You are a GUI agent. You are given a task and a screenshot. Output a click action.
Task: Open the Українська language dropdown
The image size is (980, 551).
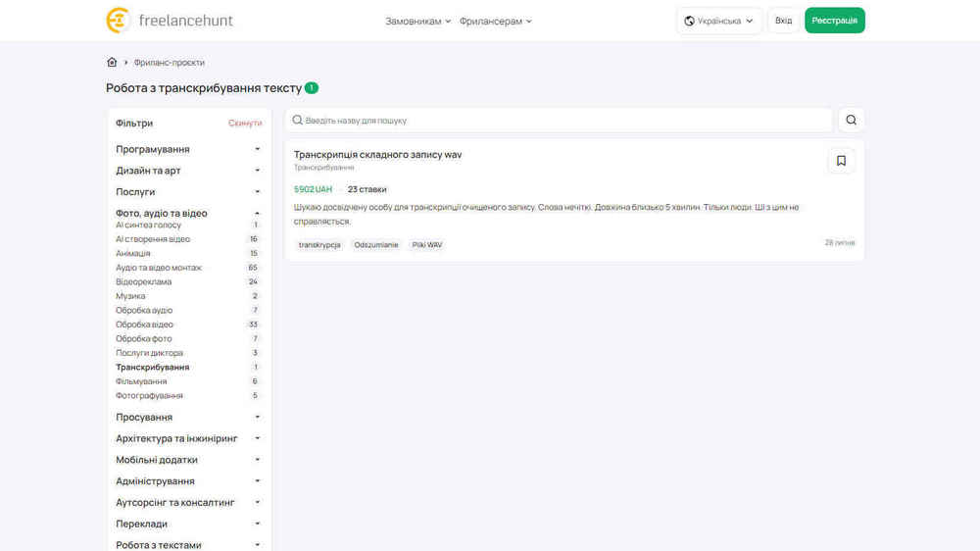718,21
